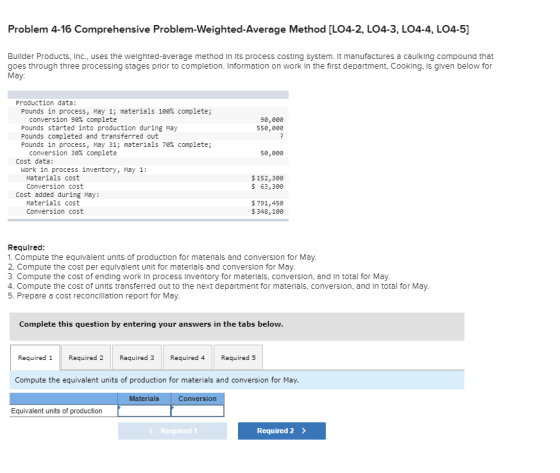Click the $348,100 conversion cost value
This screenshot has width=560, height=473.
[x=268, y=211]
